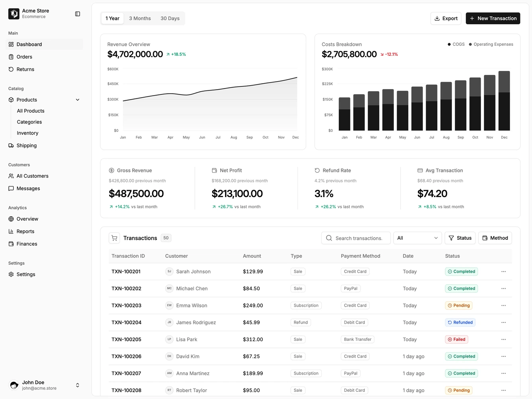Open Dashboard in the sidebar
This screenshot has height=399, width=532.
(44, 44)
